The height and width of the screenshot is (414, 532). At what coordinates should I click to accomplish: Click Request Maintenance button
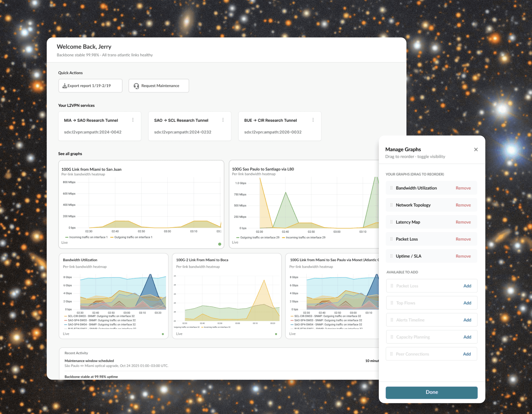pos(159,86)
